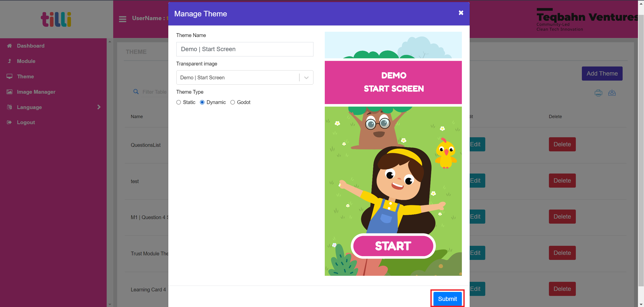Select the Dynamic radio button
The image size is (644, 307).
pos(203,102)
